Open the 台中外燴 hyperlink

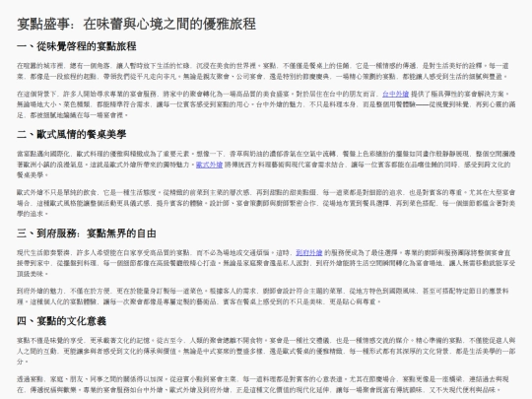pyautogui.click(x=395, y=94)
